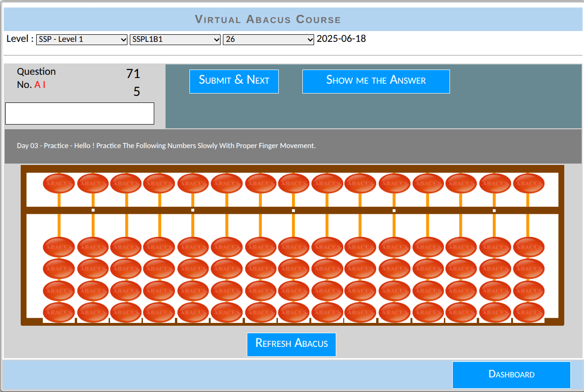Click the upper bead on second rod from left

pyautogui.click(x=93, y=183)
